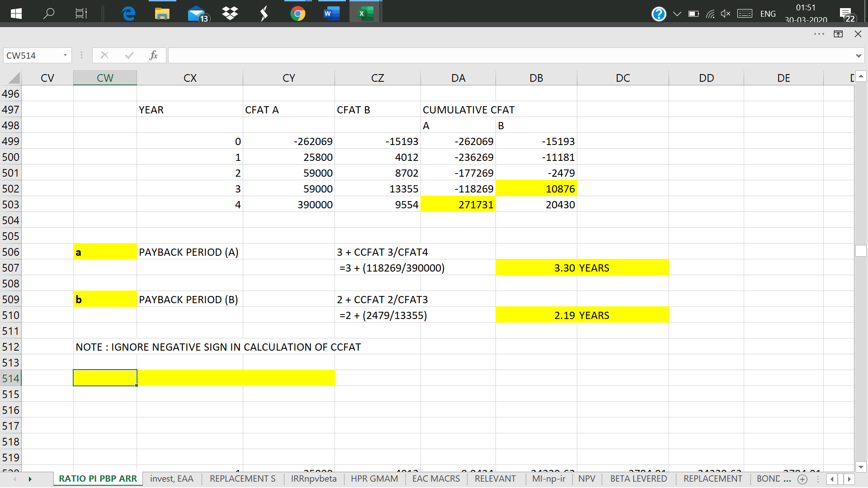Switch to the NPV sheet tab
The image size is (868, 488).
click(586, 479)
